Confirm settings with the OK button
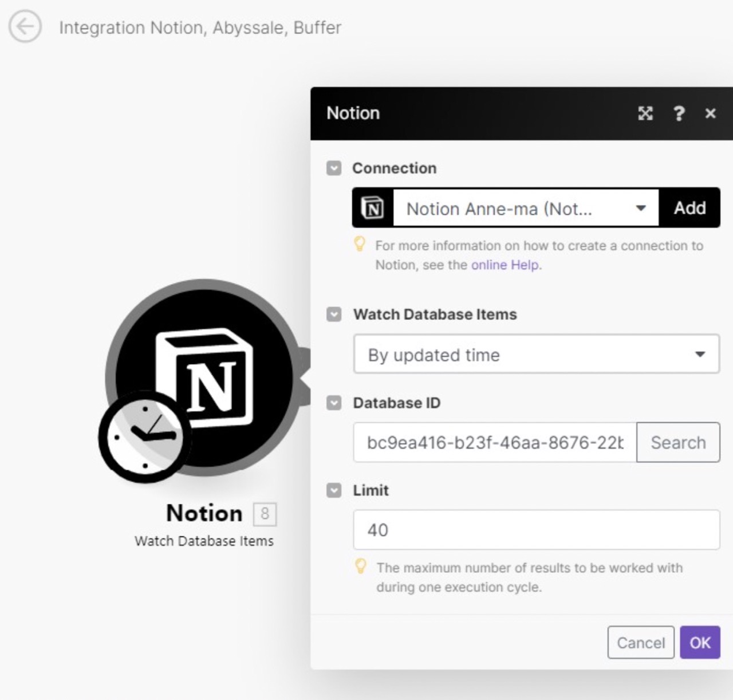 pyautogui.click(x=700, y=643)
